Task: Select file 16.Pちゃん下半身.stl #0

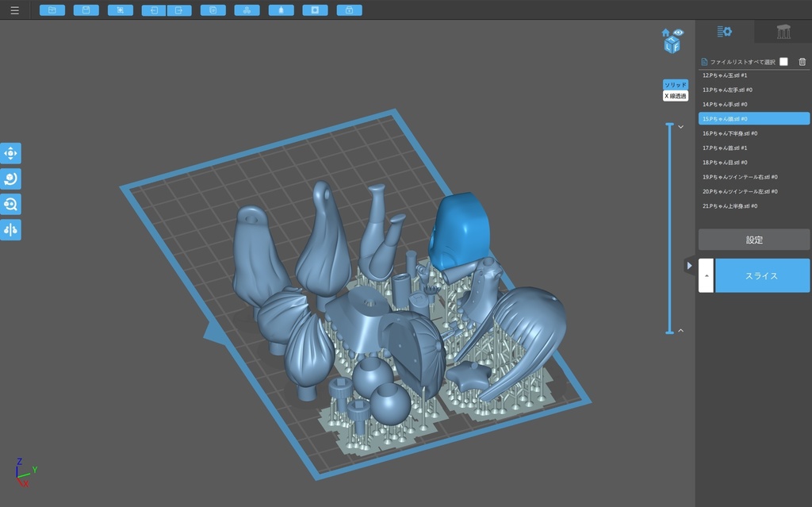Action: point(754,133)
